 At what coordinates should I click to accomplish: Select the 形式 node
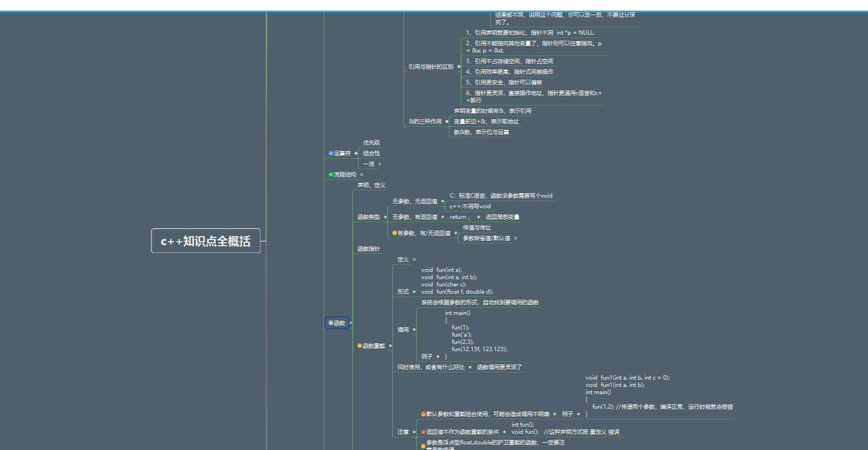403,292
